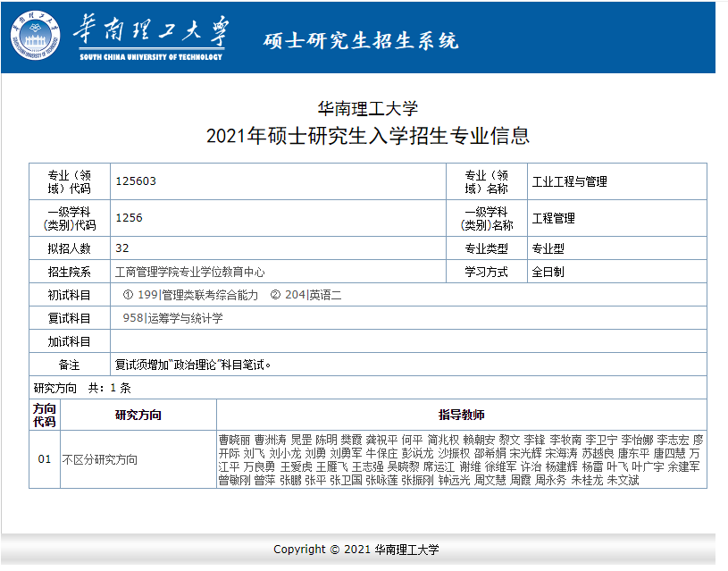The image size is (728, 571).
Task: Click the South China University of Technology round emblem
Action: tap(36, 36)
